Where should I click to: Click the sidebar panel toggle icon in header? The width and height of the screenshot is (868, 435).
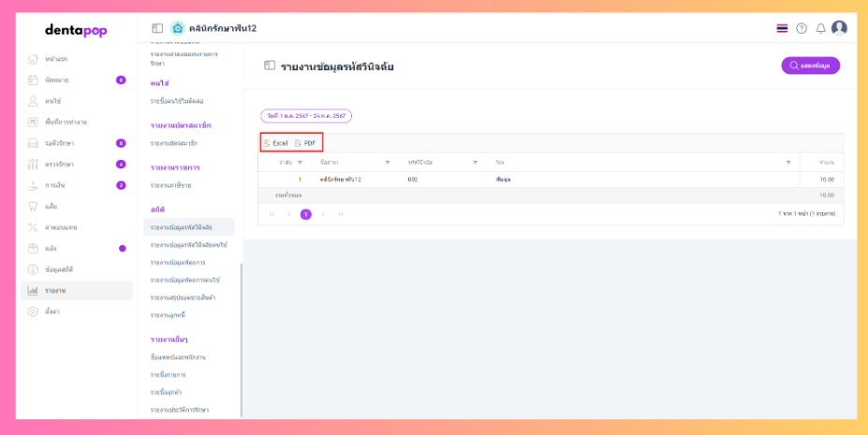point(157,28)
